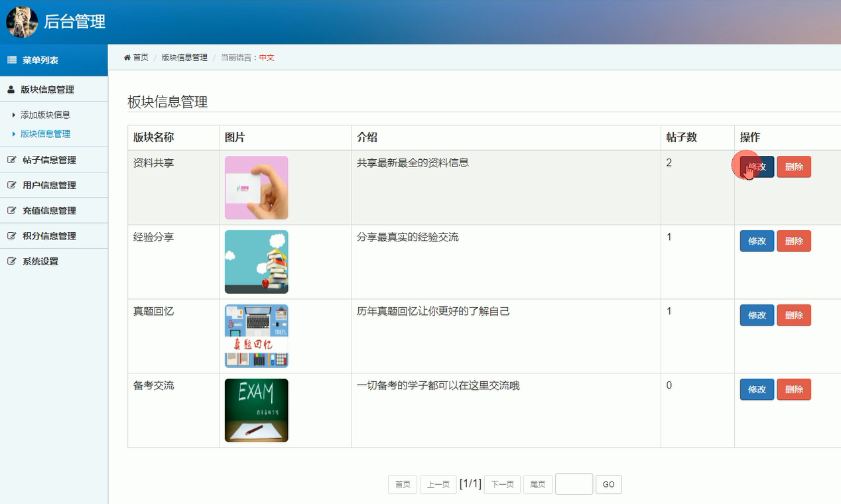The height and width of the screenshot is (504, 841).
Task: Click 下一页 pagination button
Action: (x=502, y=485)
